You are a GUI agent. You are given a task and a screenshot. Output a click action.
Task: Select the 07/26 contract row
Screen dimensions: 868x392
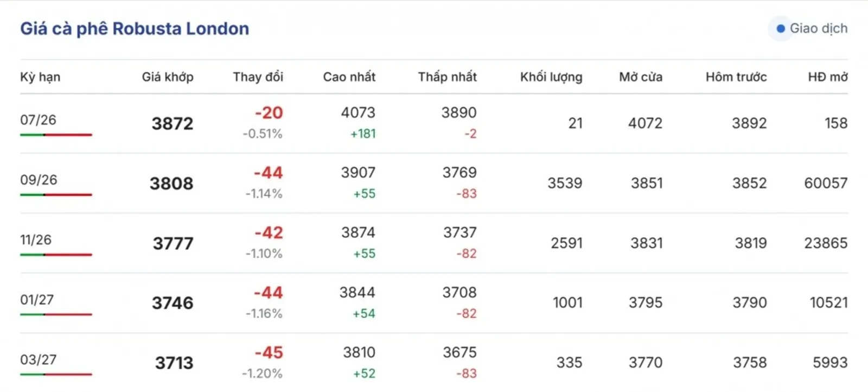pos(434,123)
